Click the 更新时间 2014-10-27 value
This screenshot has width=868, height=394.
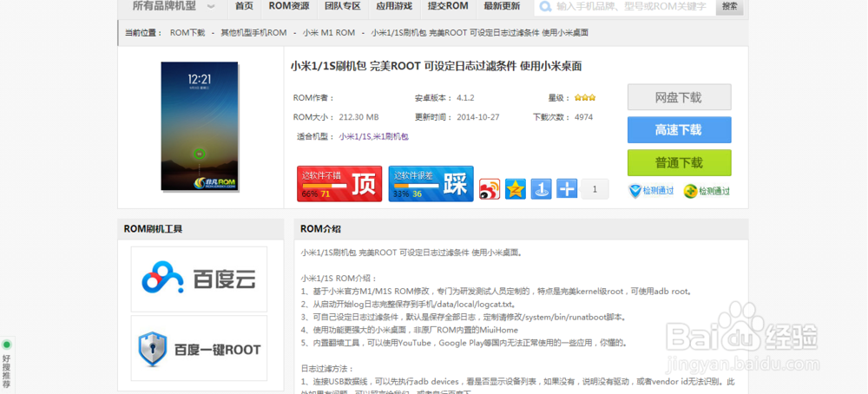(477, 117)
